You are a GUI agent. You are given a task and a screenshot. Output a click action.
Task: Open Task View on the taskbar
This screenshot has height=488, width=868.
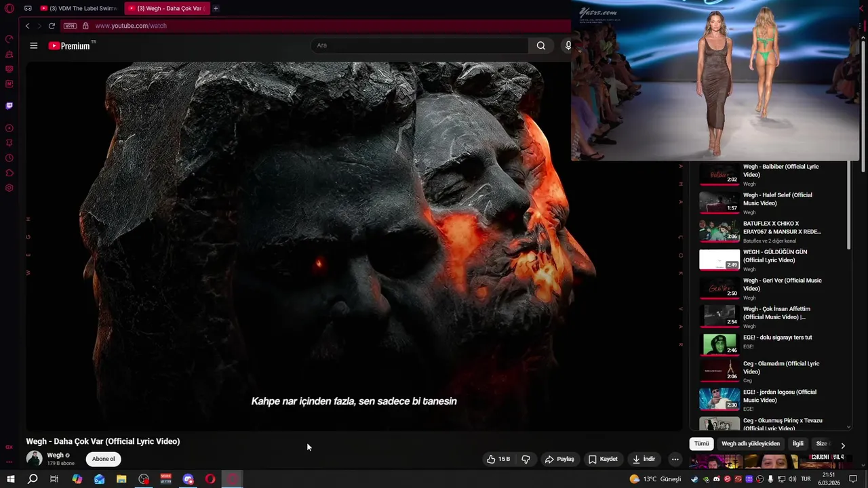coord(54,479)
